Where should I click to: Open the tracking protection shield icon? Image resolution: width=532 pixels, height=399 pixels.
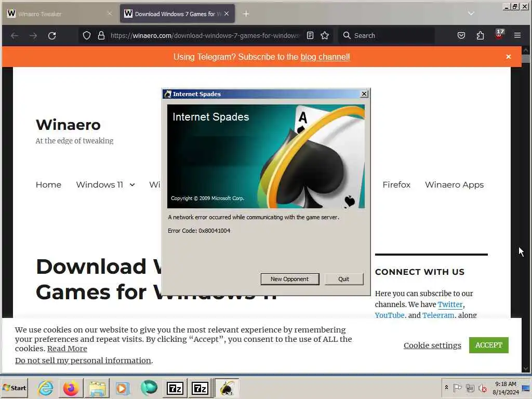[x=87, y=36]
